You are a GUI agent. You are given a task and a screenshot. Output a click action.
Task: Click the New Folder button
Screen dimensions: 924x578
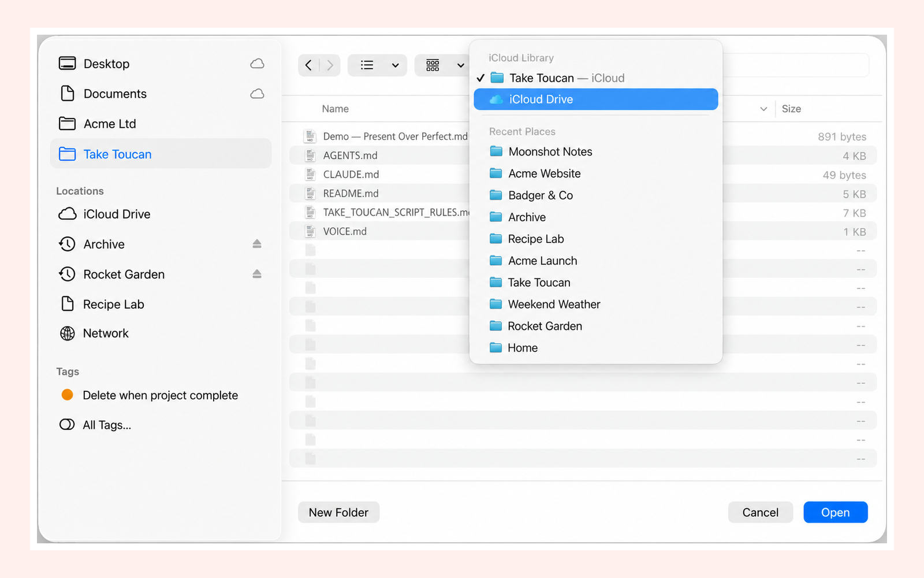tap(338, 512)
